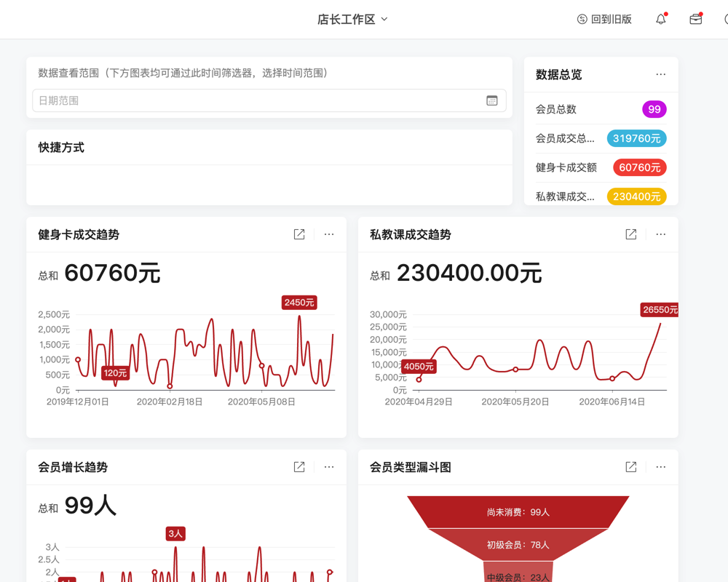Select the 尚未消费 segment of the funnel
The width and height of the screenshot is (728, 582).
(x=518, y=512)
